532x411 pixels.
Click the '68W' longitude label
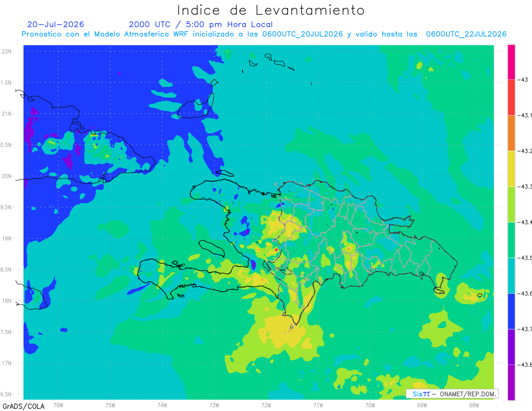tap(474, 405)
